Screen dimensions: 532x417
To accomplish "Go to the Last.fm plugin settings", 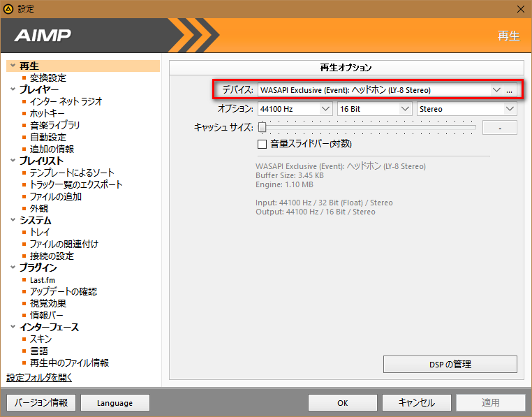I will click(43, 279).
